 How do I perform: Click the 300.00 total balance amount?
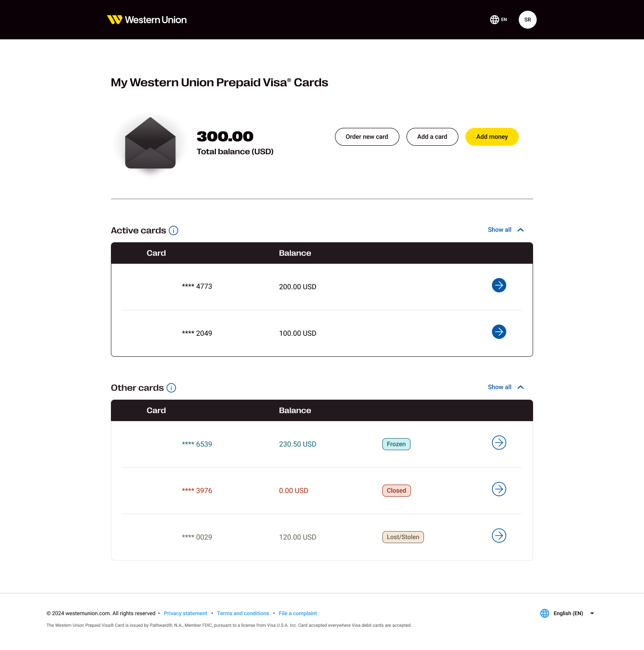click(225, 137)
